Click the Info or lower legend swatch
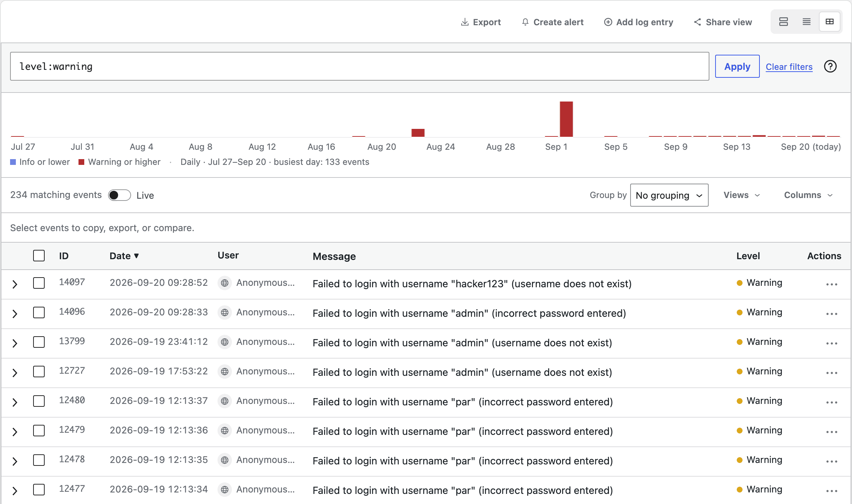852x504 pixels. (13, 162)
